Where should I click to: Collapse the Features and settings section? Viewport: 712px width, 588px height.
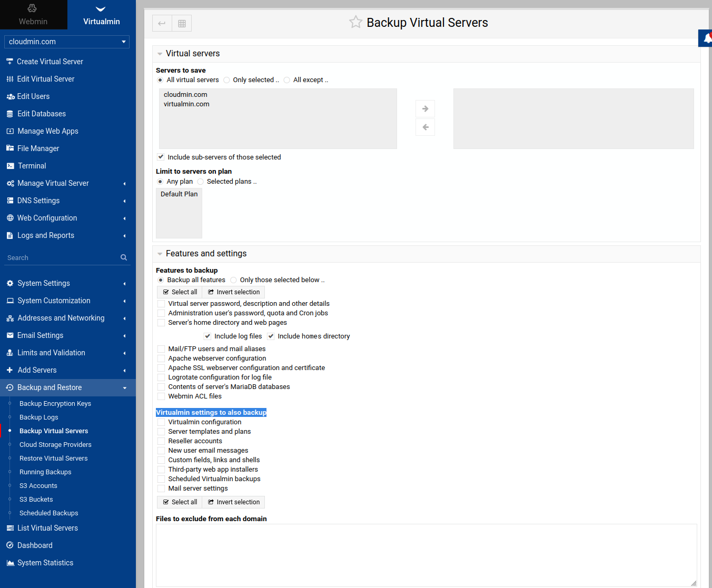tap(160, 254)
